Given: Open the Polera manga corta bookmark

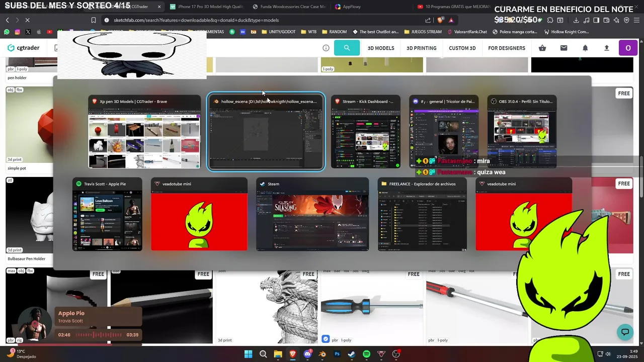Looking at the screenshot, I should [x=515, y=32].
